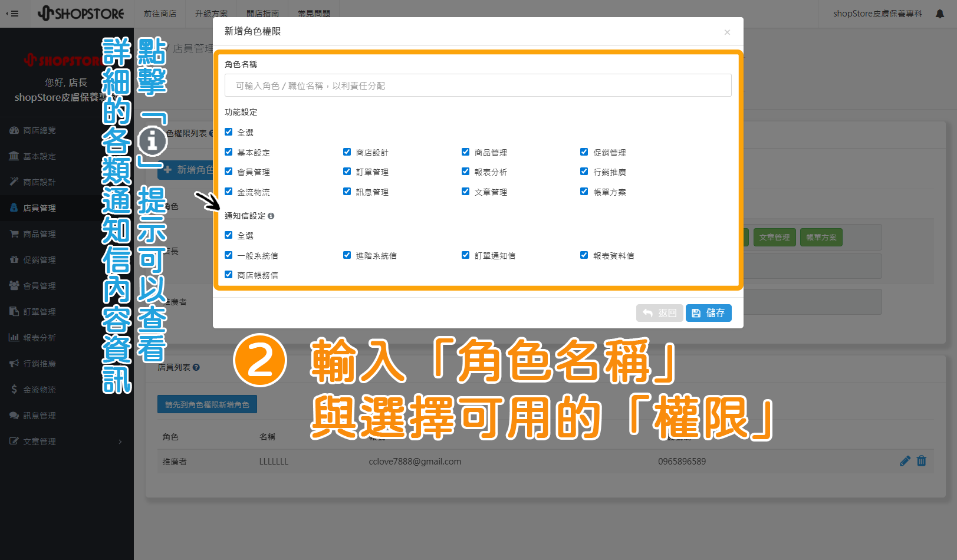Image resolution: width=957 pixels, height=560 pixels.
Task: Open 基本設定 in sidebar
Action: point(40,156)
